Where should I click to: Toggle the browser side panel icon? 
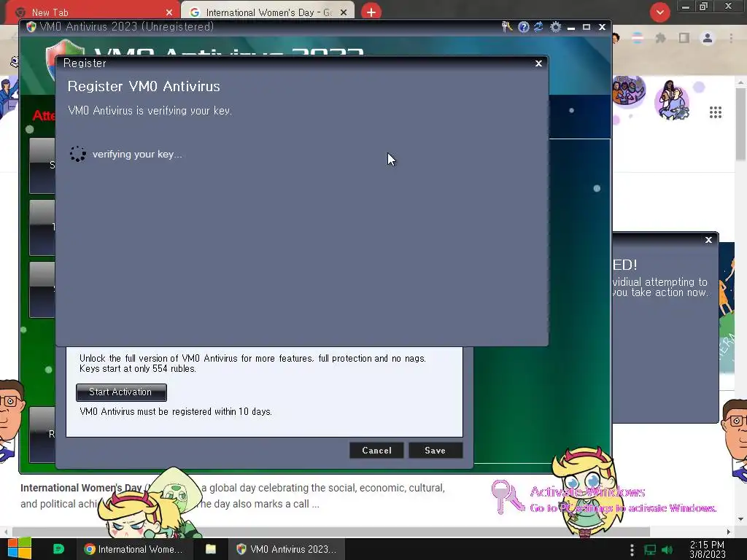coord(684,38)
